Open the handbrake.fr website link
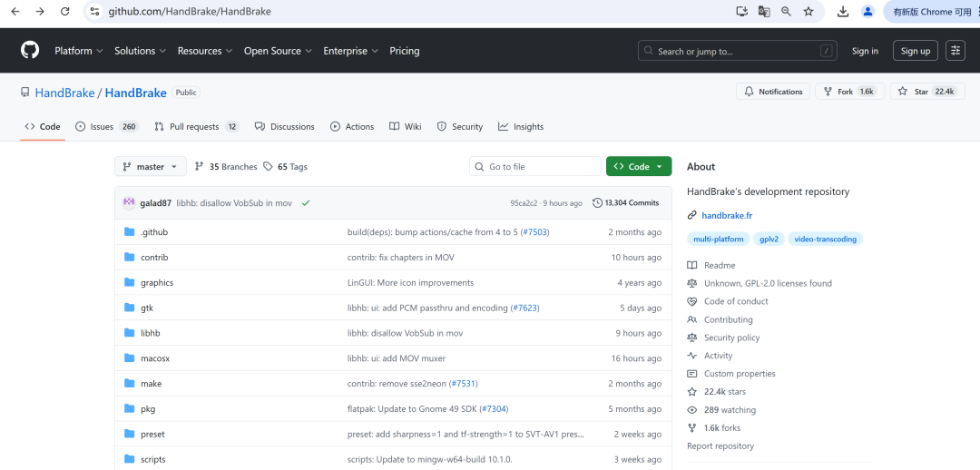 pyautogui.click(x=726, y=216)
